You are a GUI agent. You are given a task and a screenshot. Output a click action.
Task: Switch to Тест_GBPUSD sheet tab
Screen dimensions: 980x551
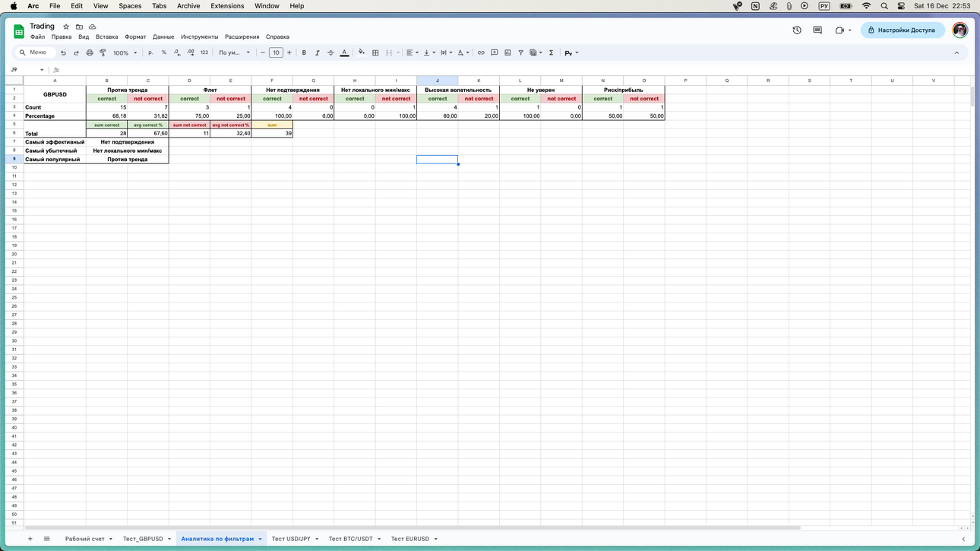tap(143, 539)
